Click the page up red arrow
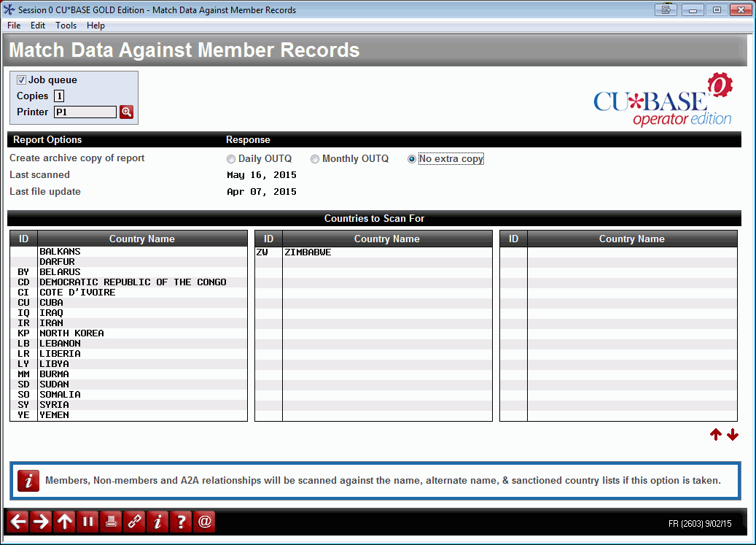This screenshot has width=756, height=545. click(x=715, y=435)
